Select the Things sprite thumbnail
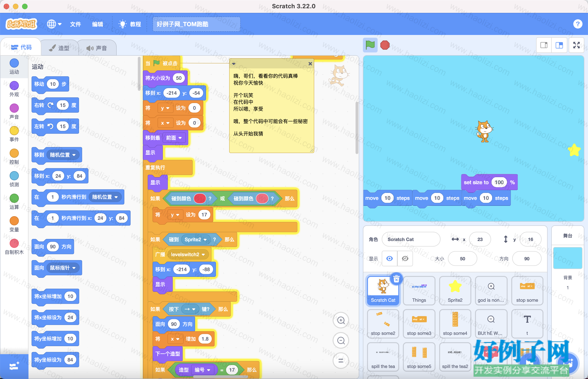The image size is (588, 379). pyautogui.click(x=419, y=291)
